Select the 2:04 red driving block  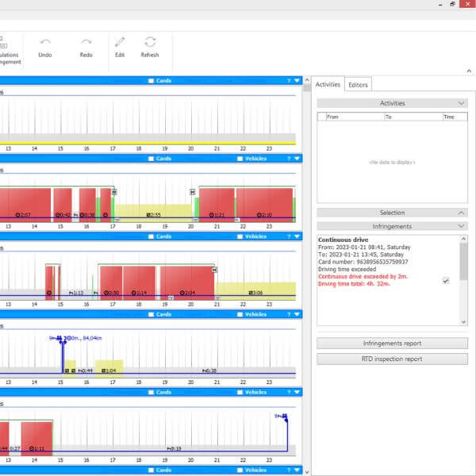pos(187,283)
